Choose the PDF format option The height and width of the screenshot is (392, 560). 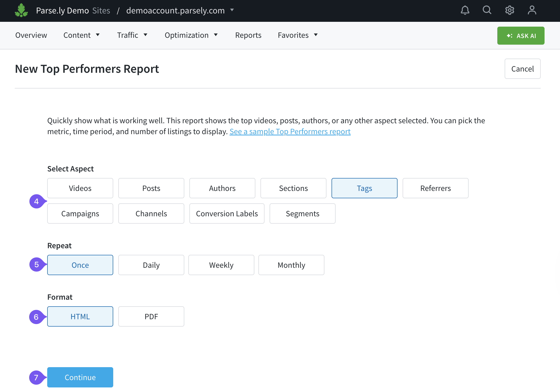pos(151,316)
